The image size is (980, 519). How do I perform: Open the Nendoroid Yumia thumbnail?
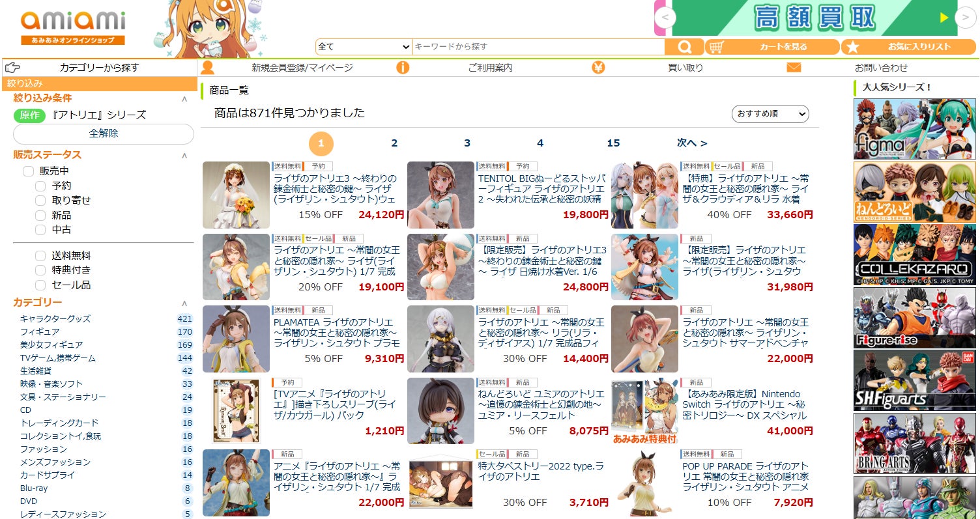click(x=440, y=412)
